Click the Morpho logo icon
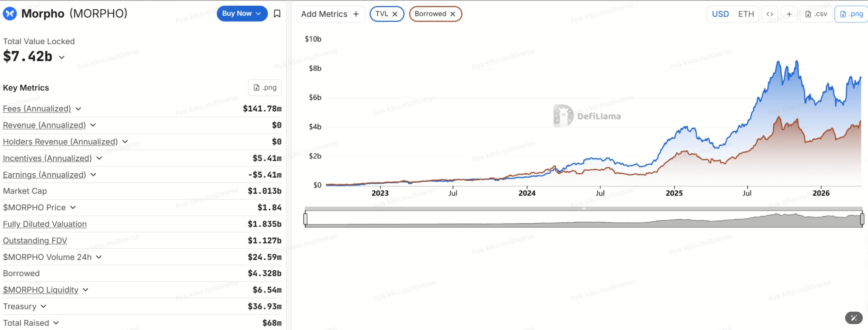This screenshot has width=868, height=330. pyautogui.click(x=10, y=14)
